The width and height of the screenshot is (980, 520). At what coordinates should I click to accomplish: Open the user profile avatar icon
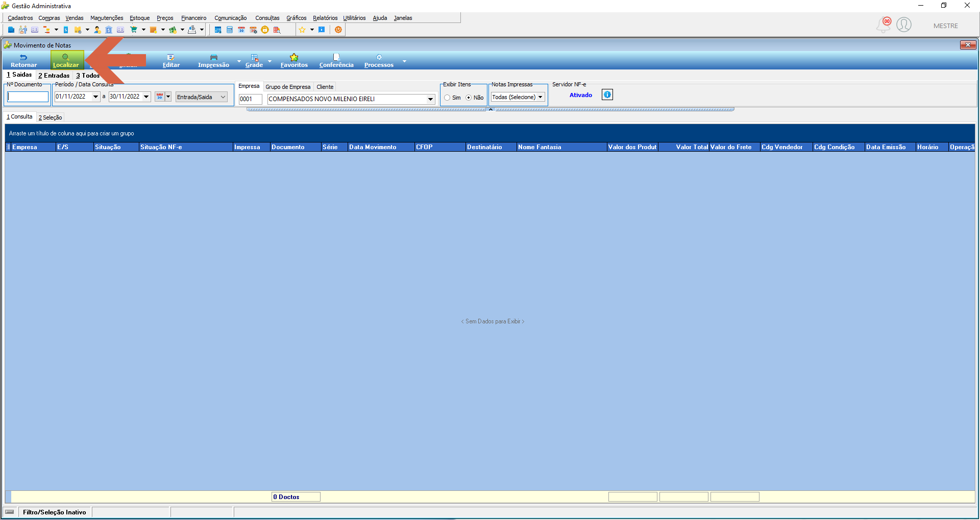tap(904, 25)
